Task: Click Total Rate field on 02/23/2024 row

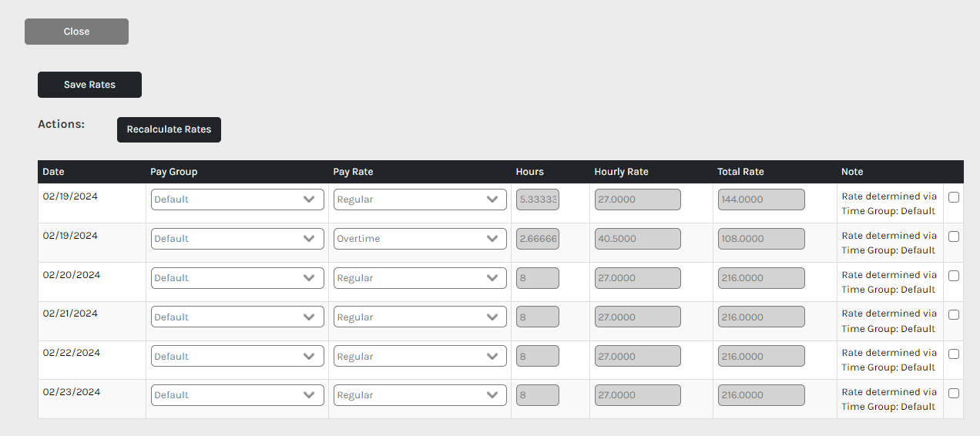Action: [761, 395]
